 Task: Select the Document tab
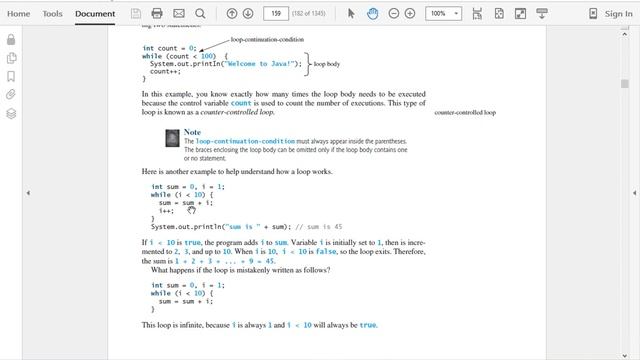95,13
